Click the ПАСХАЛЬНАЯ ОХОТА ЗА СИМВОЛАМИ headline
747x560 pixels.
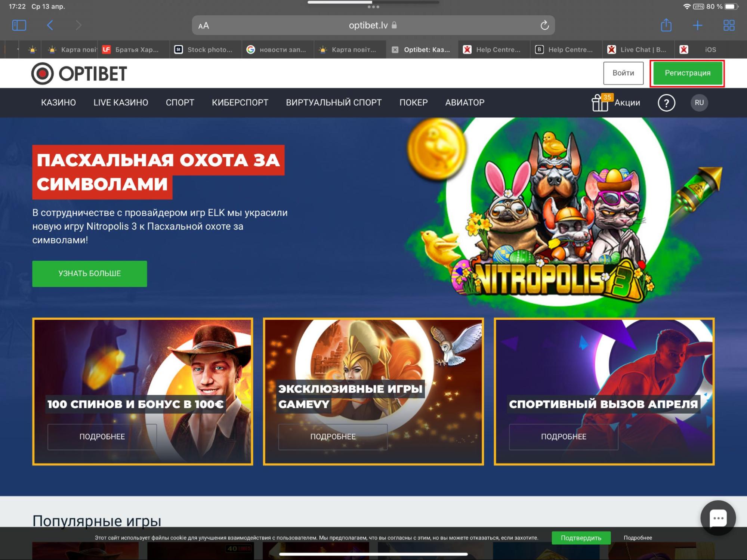pyautogui.click(x=158, y=172)
